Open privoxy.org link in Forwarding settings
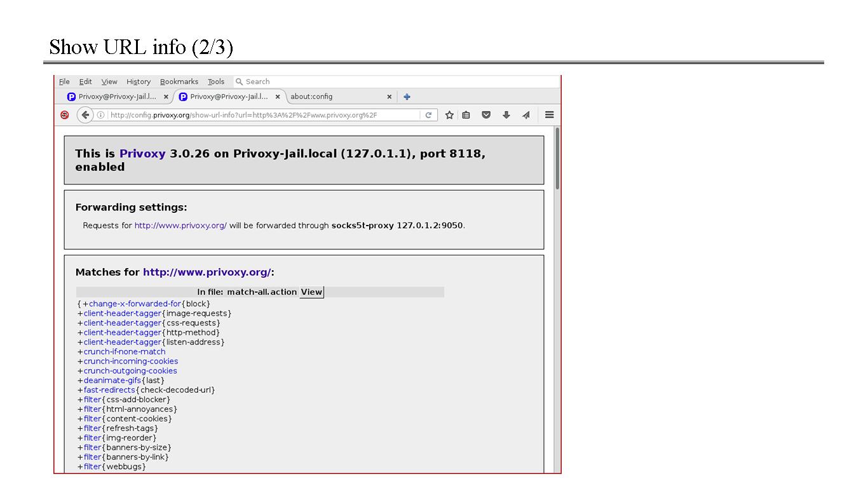This screenshot has height=488, width=868. [180, 226]
